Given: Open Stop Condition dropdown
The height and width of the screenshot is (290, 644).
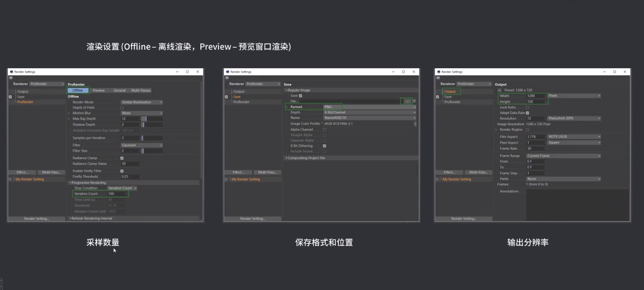Looking at the screenshot, I should pos(122,188).
